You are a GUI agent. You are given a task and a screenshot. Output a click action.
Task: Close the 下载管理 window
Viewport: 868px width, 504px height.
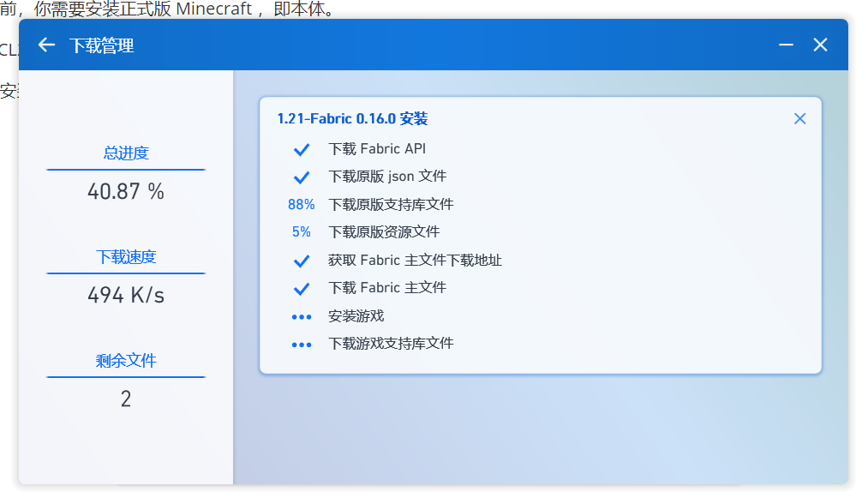tap(820, 45)
